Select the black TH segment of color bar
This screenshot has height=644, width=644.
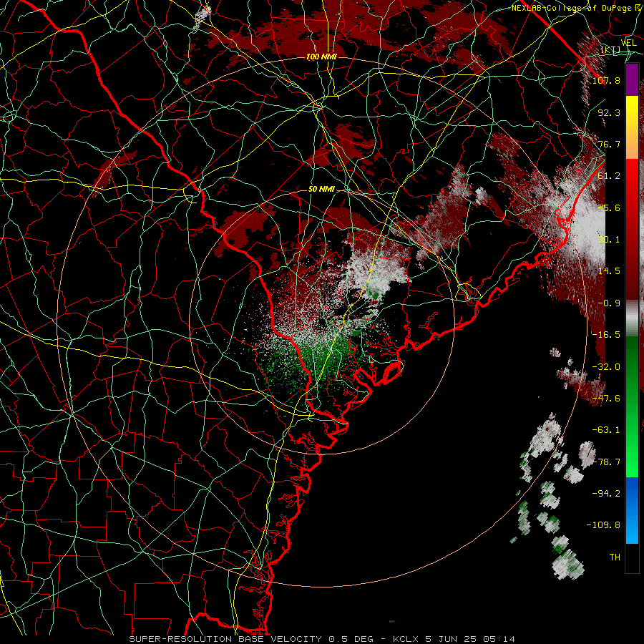click(632, 558)
